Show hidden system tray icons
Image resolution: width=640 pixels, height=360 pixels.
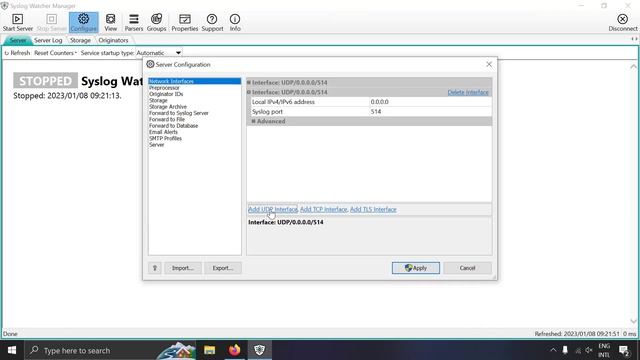tap(553, 350)
